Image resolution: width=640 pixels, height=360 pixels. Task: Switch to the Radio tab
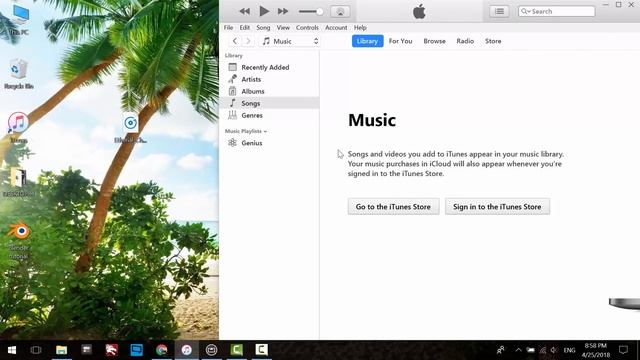465,41
